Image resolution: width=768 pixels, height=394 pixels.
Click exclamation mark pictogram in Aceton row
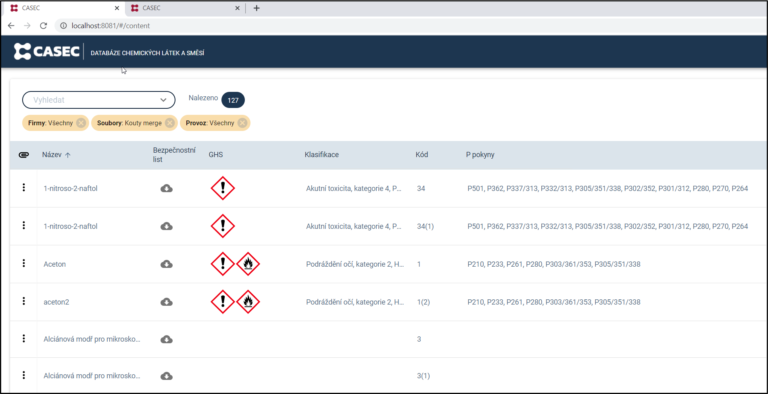click(x=222, y=264)
